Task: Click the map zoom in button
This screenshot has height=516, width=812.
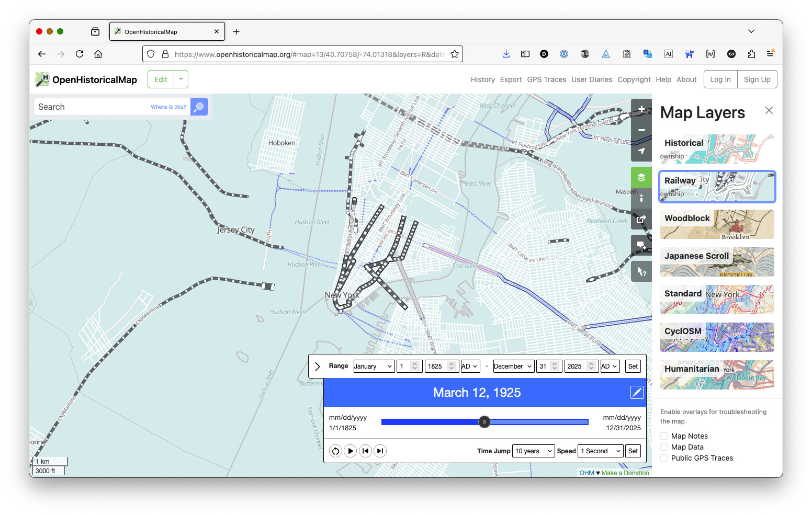Action: coord(641,109)
